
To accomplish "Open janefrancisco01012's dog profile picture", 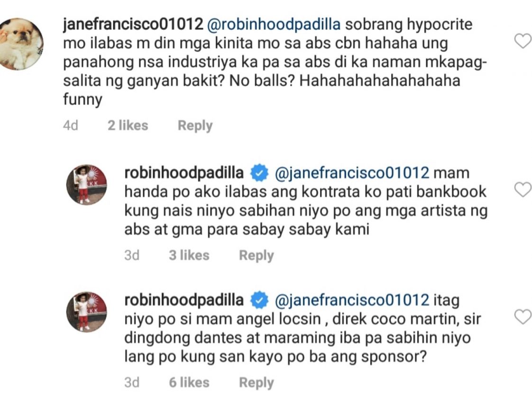I will (19, 44).
